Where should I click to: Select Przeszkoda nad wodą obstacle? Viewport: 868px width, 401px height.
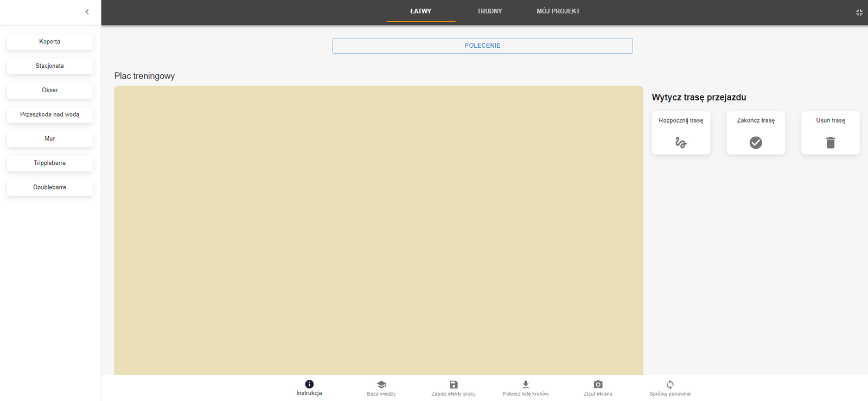coord(50,114)
